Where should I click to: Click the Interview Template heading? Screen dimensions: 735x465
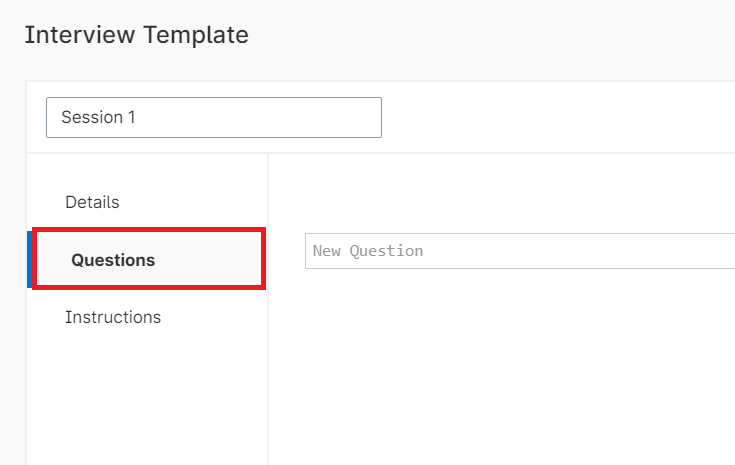coord(136,35)
